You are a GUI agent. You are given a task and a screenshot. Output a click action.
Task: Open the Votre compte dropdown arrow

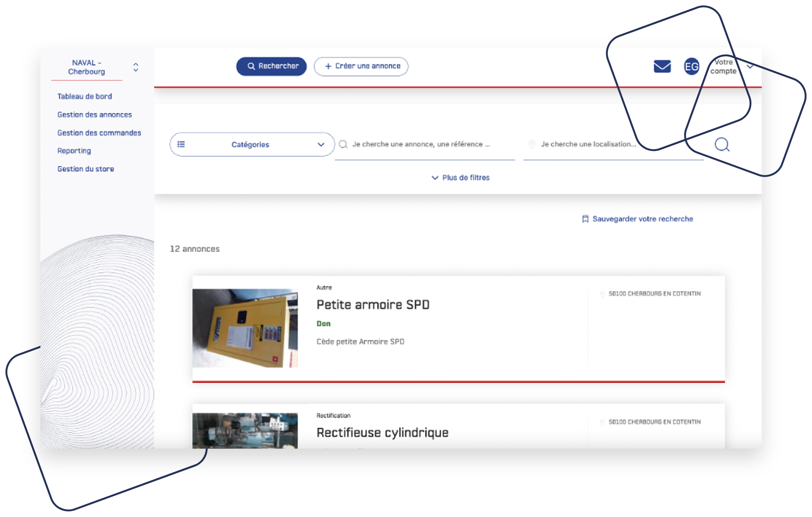(750, 66)
